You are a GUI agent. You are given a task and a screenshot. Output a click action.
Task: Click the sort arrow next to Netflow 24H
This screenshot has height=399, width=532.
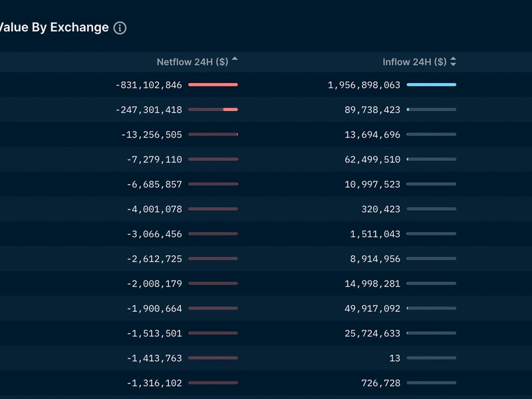(235, 61)
